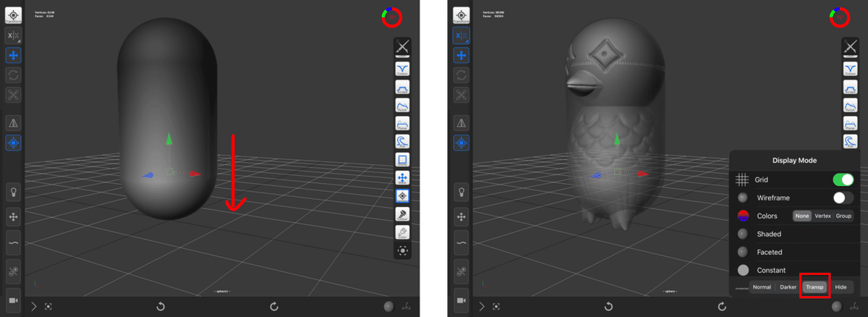This screenshot has height=317, width=868.
Task: Tap blue Z-axis arrow on left screenshot gizmo
Action: (x=146, y=174)
